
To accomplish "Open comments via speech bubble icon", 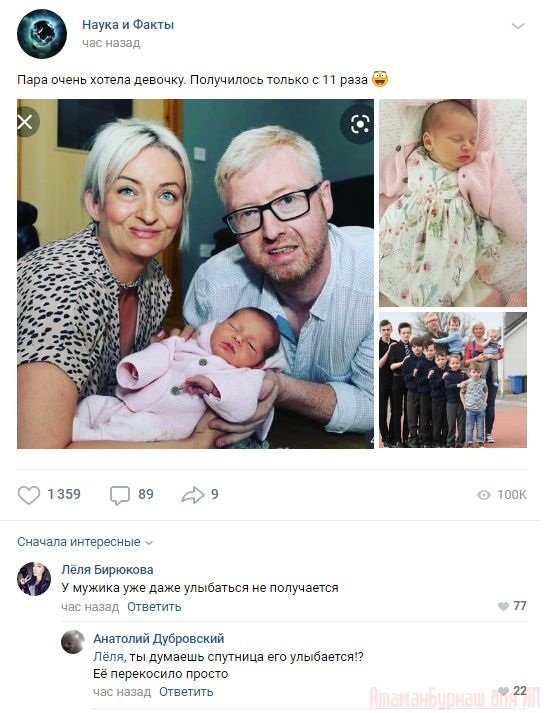I will coord(120,495).
